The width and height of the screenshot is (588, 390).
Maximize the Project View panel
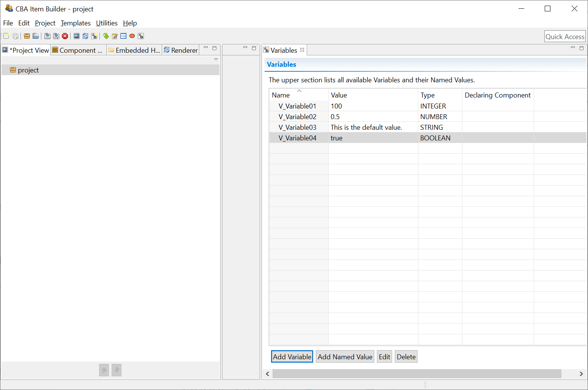(214, 48)
